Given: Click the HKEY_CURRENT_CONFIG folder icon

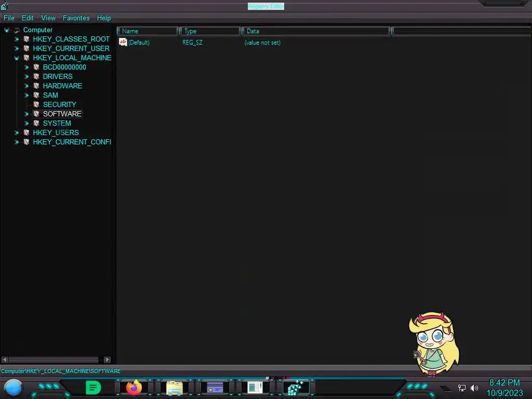Looking at the screenshot, I should click(x=26, y=142).
